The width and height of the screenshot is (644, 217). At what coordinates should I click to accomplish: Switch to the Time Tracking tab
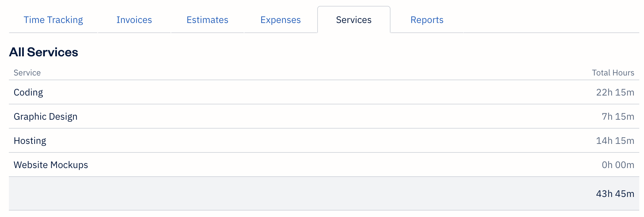(x=53, y=20)
